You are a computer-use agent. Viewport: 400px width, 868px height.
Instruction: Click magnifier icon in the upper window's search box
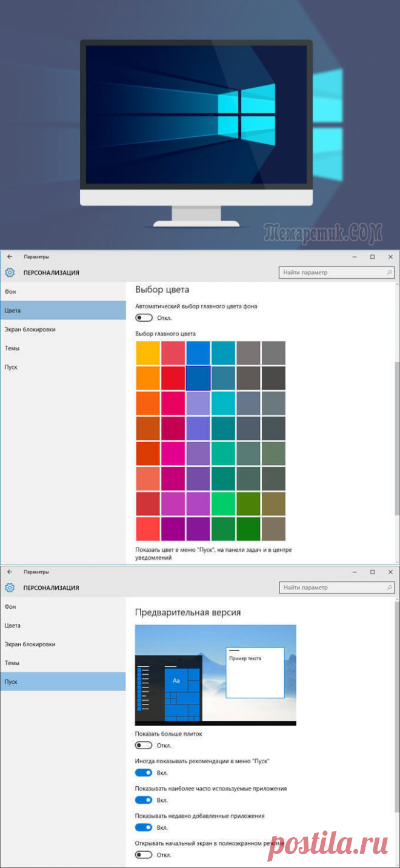tap(389, 273)
